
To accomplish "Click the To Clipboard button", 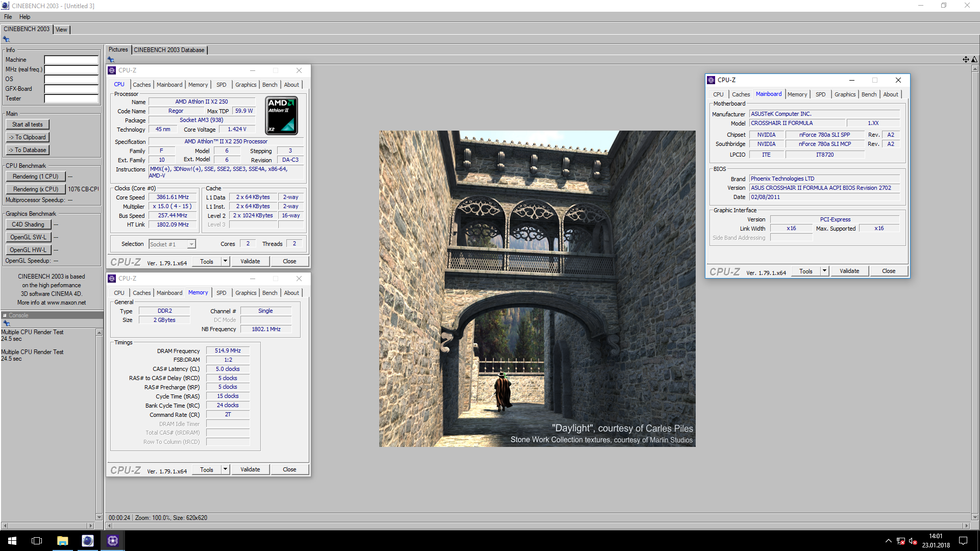I will pyautogui.click(x=28, y=137).
